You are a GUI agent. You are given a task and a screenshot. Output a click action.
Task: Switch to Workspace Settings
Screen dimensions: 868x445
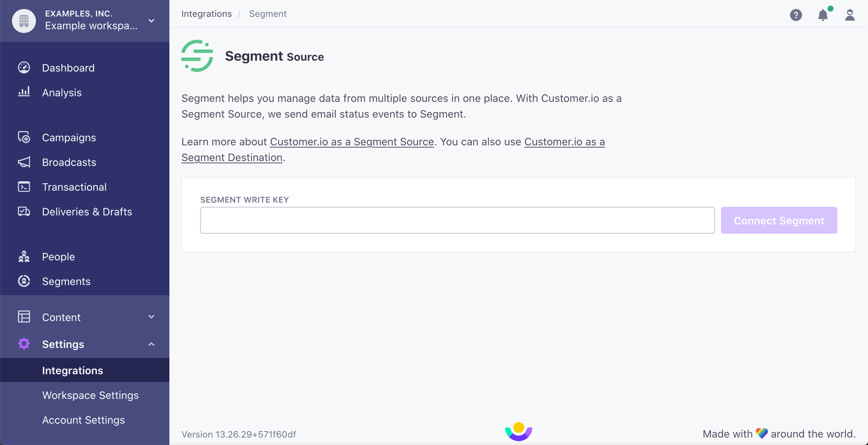pyautogui.click(x=90, y=395)
